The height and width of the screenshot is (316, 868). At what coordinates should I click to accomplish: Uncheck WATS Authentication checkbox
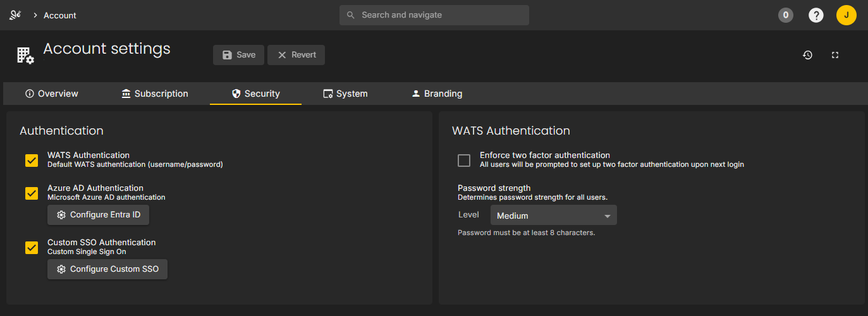[x=32, y=161]
